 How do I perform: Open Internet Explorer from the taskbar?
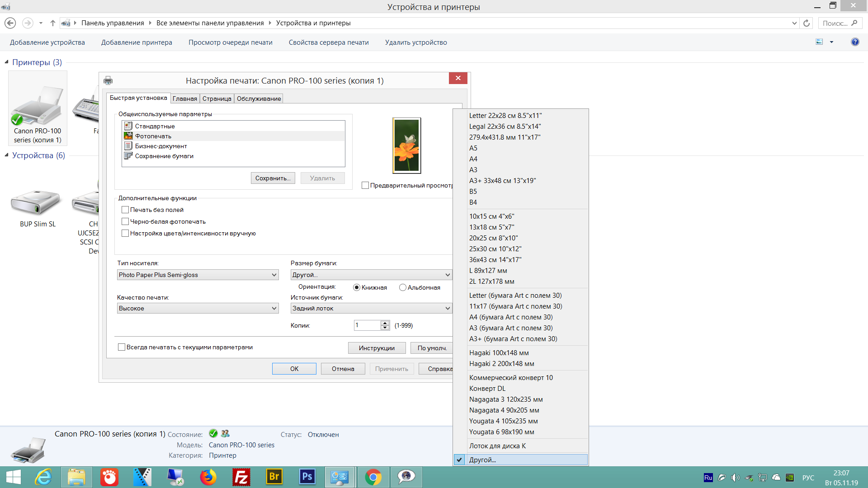pyautogui.click(x=44, y=477)
